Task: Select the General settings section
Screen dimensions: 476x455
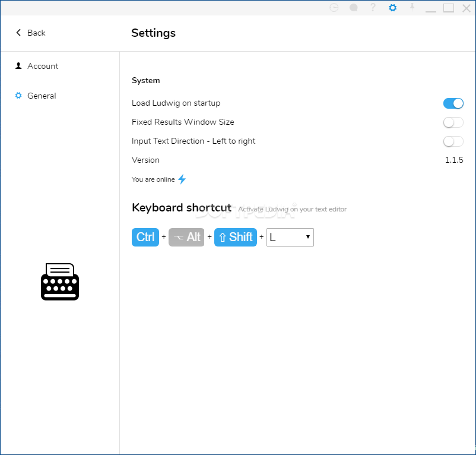Action: pyautogui.click(x=36, y=96)
